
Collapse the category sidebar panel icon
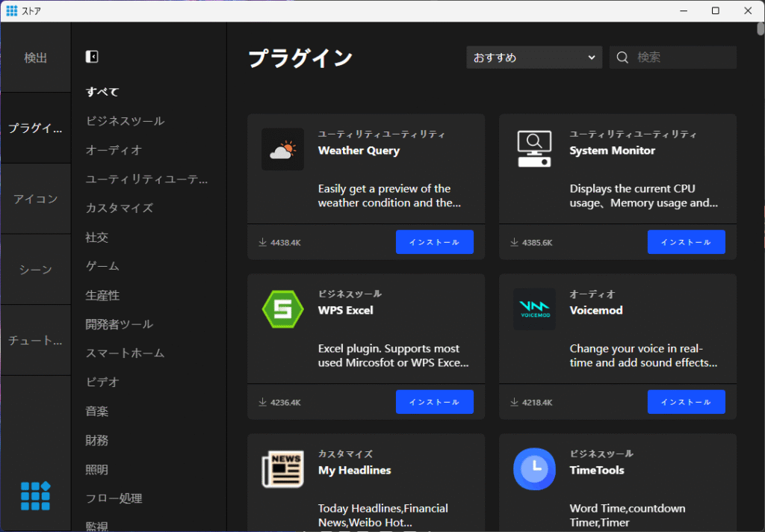click(92, 57)
